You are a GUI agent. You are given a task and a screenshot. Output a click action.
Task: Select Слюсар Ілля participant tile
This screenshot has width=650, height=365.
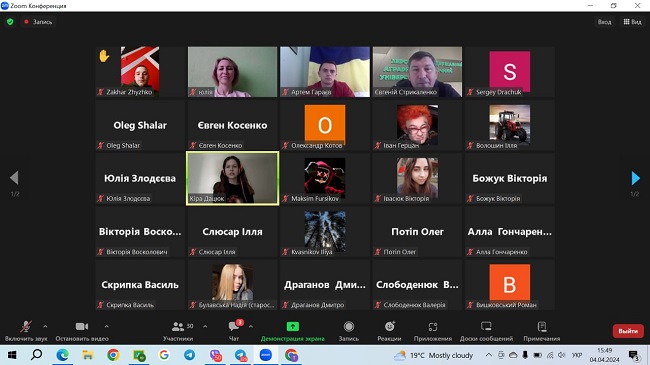click(233, 232)
